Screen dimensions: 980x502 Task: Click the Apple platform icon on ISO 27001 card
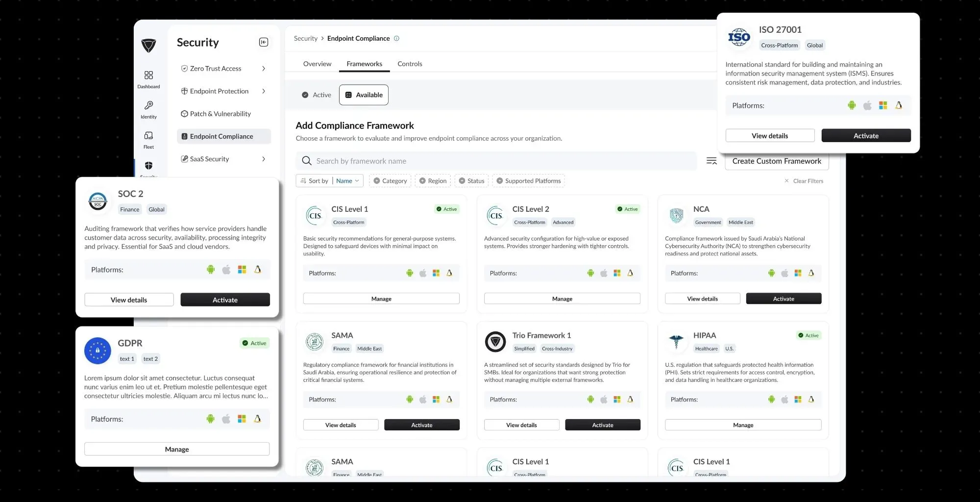point(867,105)
